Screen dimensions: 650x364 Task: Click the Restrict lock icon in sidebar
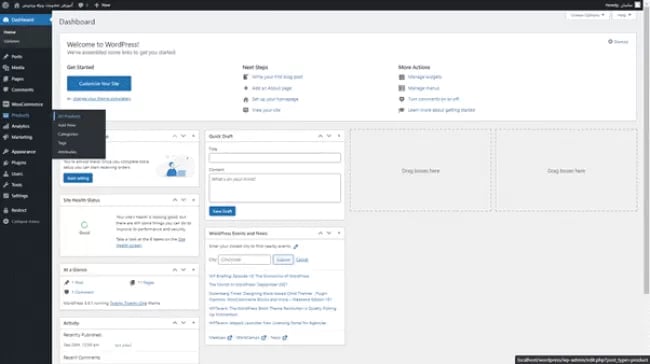[6, 210]
